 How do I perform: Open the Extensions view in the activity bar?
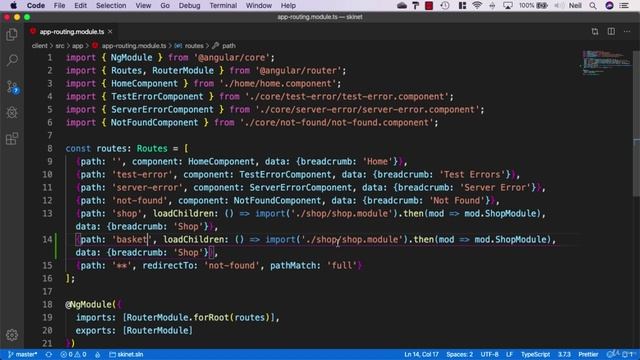point(12,139)
